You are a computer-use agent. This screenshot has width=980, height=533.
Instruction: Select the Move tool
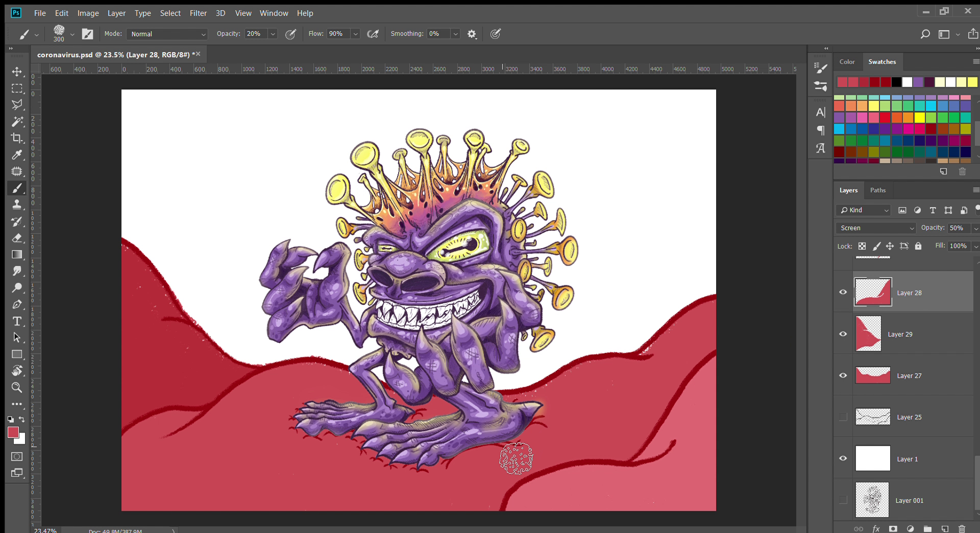point(17,71)
